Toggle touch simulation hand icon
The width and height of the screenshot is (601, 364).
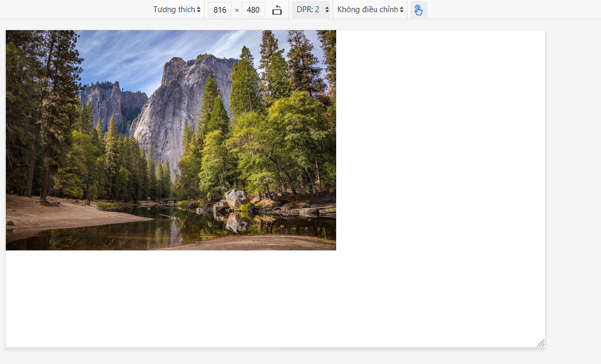[x=419, y=10]
